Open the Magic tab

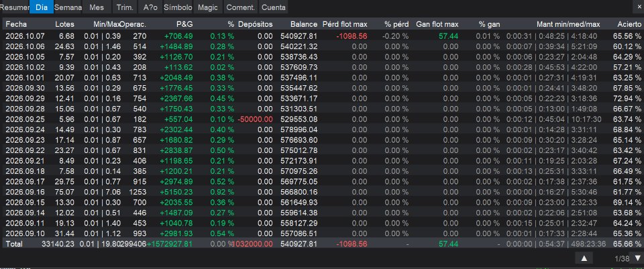coord(208,7)
